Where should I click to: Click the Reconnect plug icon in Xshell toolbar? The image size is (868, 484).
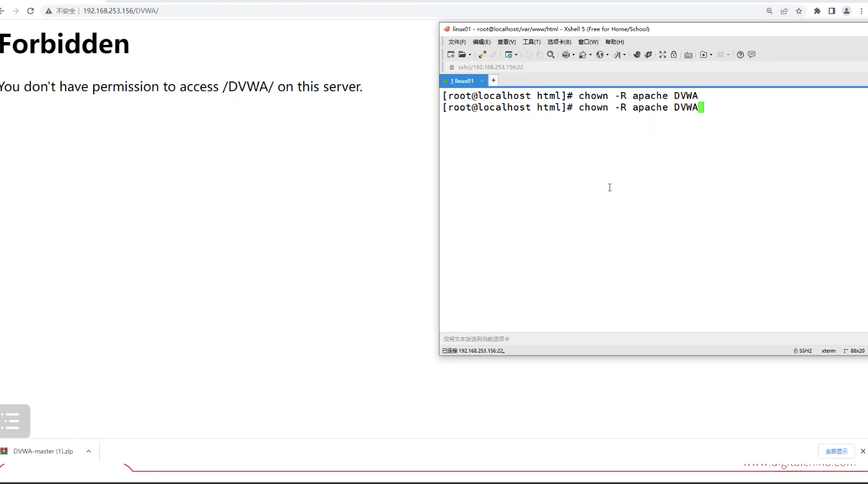[482, 54]
